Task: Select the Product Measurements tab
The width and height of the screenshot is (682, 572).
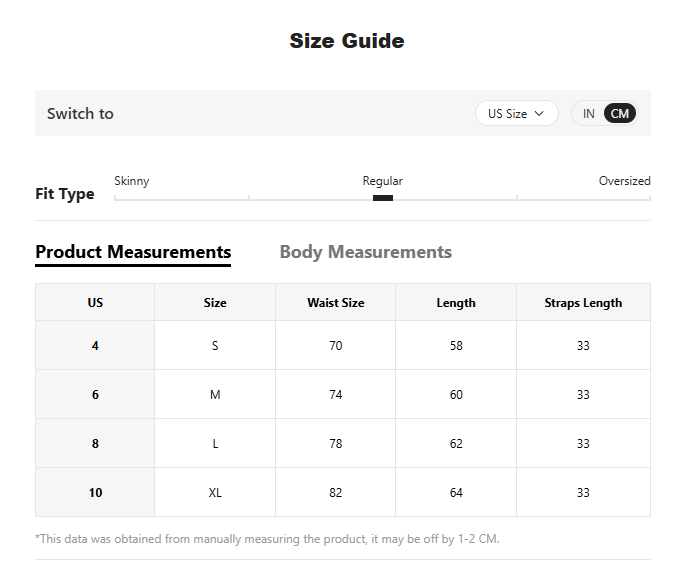Action: point(133,253)
